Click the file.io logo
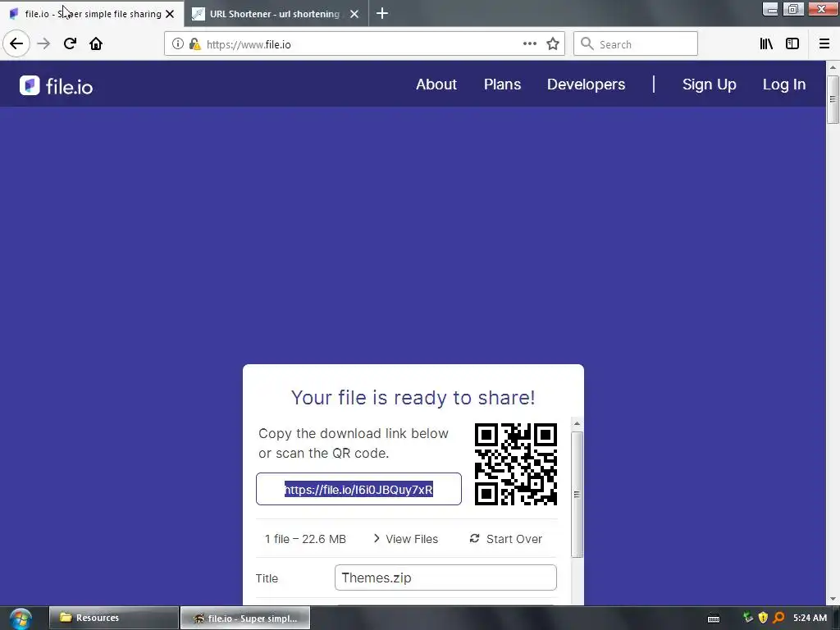The height and width of the screenshot is (630, 840). click(x=57, y=85)
